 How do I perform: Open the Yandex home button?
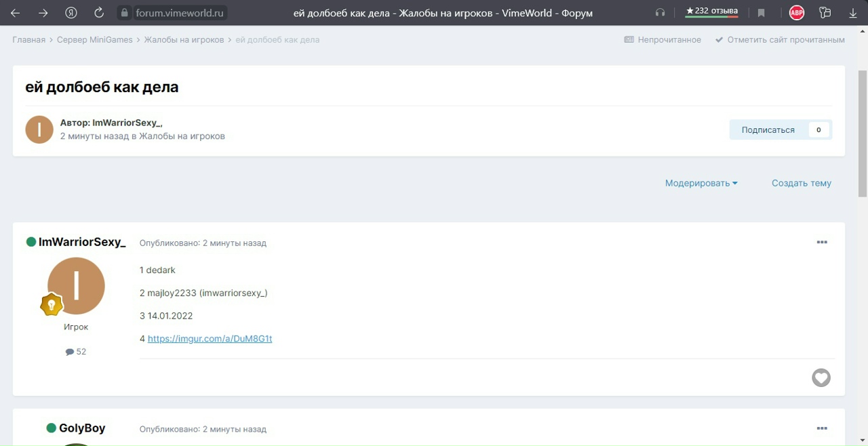[71, 13]
